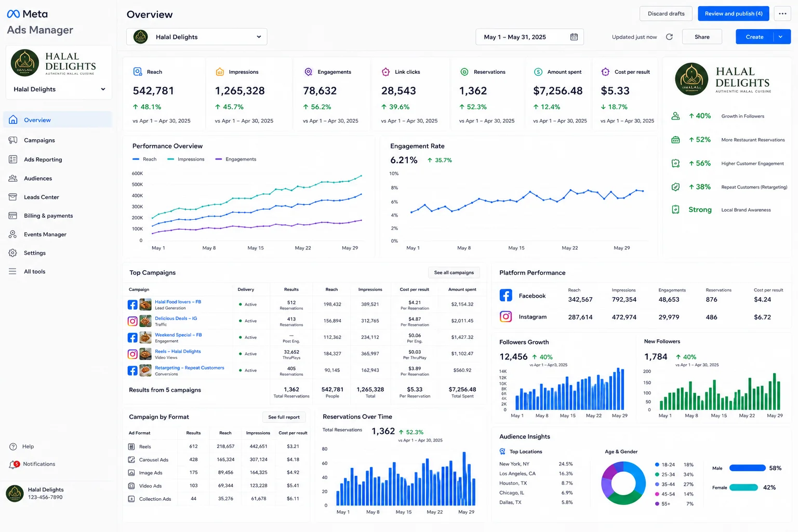
Task: Open the Halal Delights account dropdown in header
Action: tap(197, 37)
